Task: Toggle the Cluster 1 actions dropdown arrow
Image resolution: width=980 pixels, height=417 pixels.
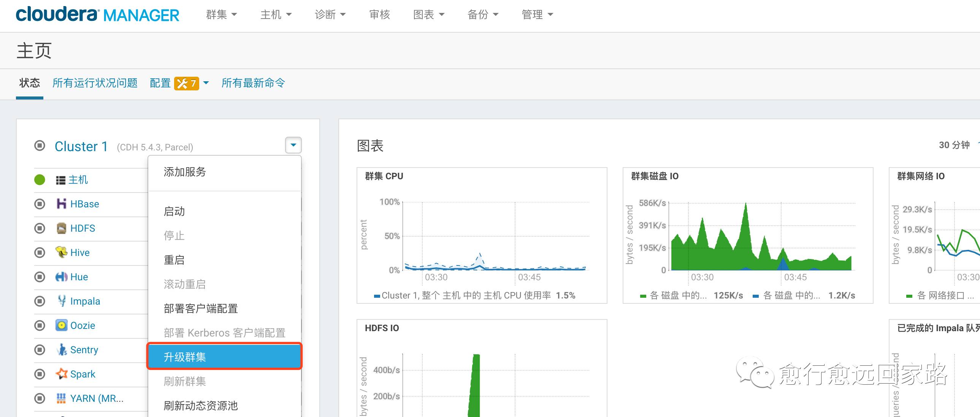Action: (293, 145)
